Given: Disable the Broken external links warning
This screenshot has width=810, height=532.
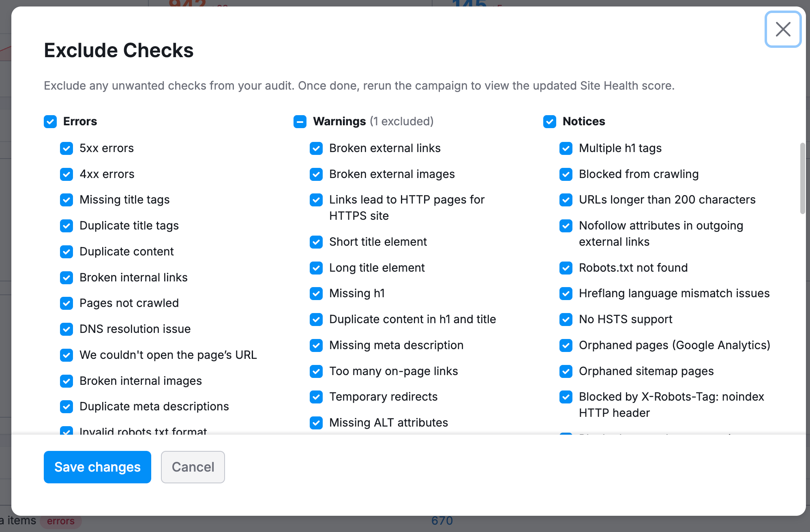Looking at the screenshot, I should pos(316,148).
